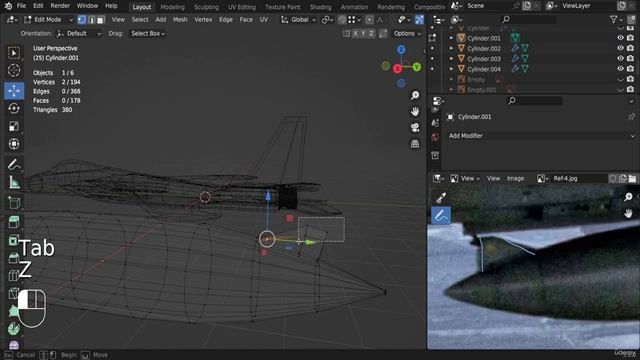Expand the Cylinder.003 outliner row

[451, 58]
